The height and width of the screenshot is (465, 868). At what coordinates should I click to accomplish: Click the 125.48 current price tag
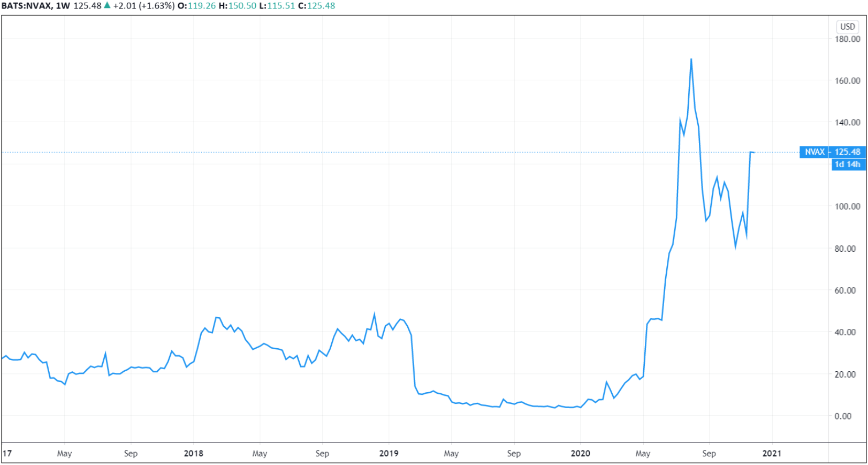tap(847, 152)
